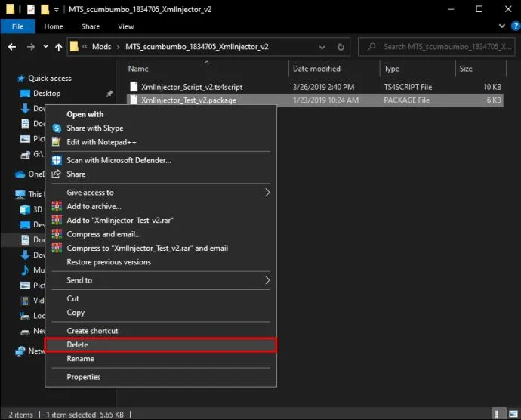Open quick access toolbar customize dropdown

pos(56,10)
